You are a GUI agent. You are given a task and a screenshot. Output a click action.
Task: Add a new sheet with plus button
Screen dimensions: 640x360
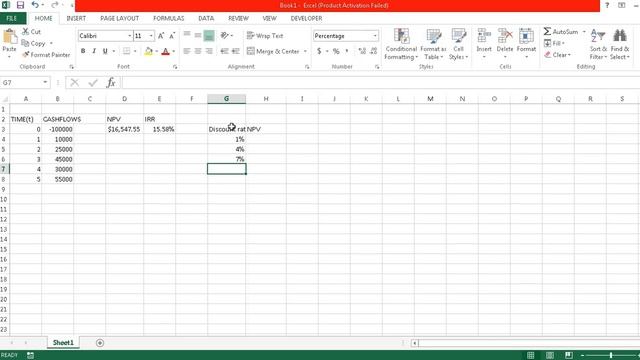click(100, 343)
